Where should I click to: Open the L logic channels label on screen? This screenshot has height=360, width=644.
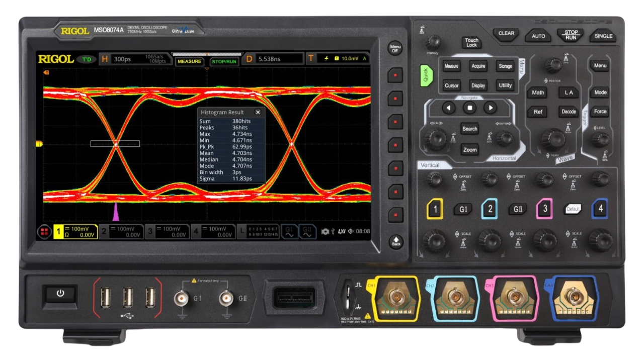pos(258,232)
